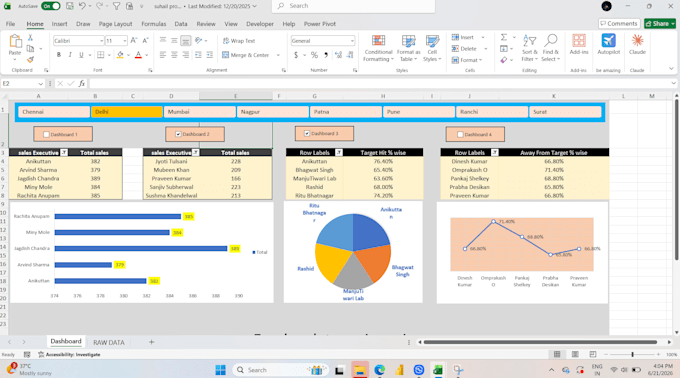This screenshot has height=378, width=680.
Task: Open the General number format dropdown
Action: coord(352,41)
